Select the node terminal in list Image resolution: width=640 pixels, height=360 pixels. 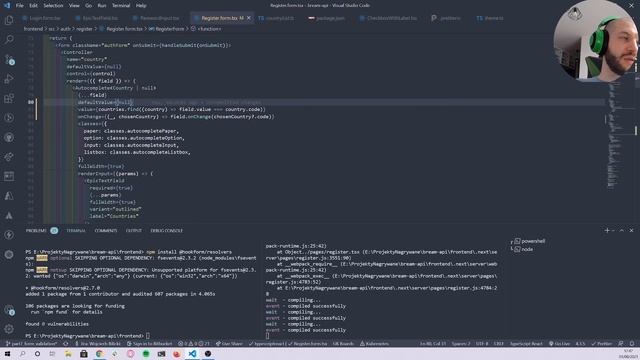click(x=524, y=249)
